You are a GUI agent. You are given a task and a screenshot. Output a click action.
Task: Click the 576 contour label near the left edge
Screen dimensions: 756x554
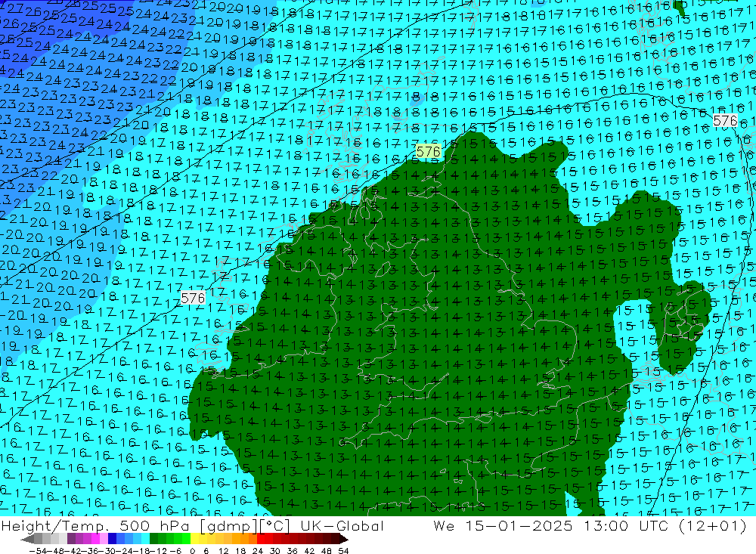[x=193, y=298]
